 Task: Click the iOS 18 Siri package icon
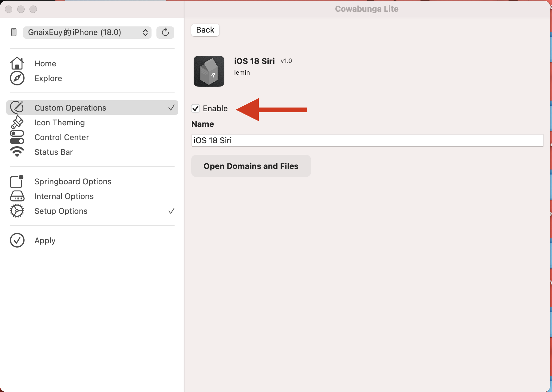209,71
